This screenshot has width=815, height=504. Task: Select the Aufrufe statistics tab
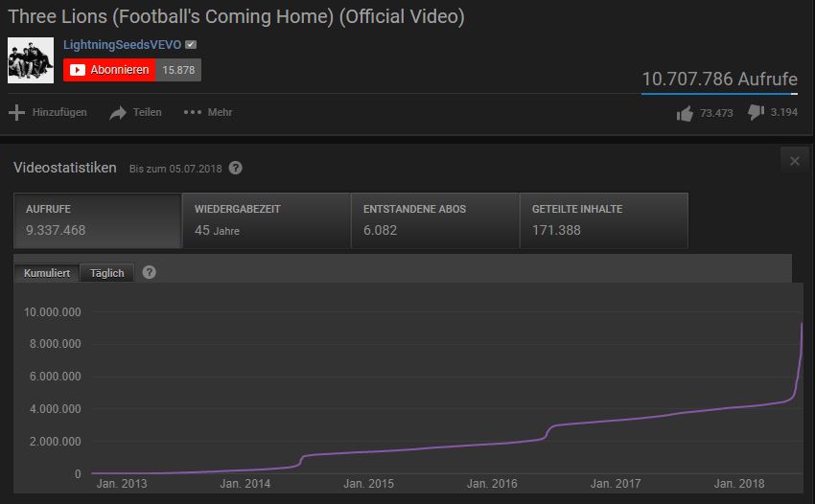(x=98, y=220)
